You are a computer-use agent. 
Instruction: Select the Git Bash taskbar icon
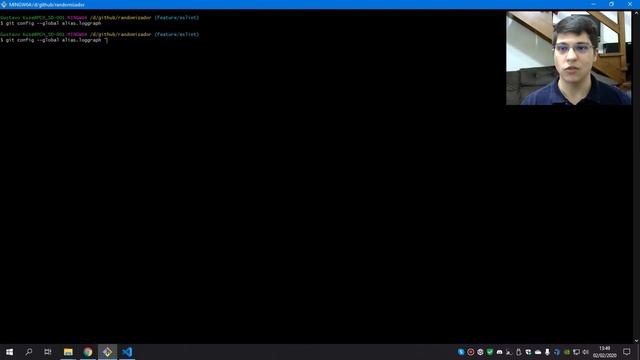point(107,352)
